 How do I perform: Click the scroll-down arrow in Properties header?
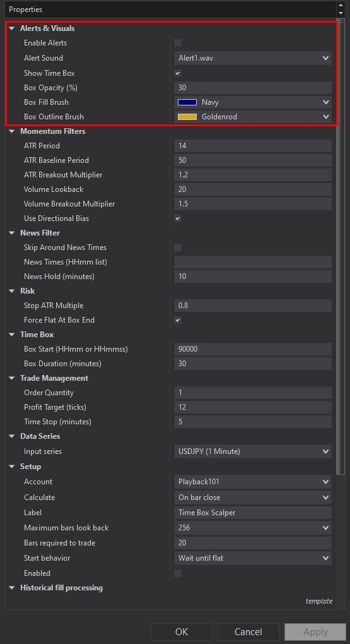[x=340, y=13]
